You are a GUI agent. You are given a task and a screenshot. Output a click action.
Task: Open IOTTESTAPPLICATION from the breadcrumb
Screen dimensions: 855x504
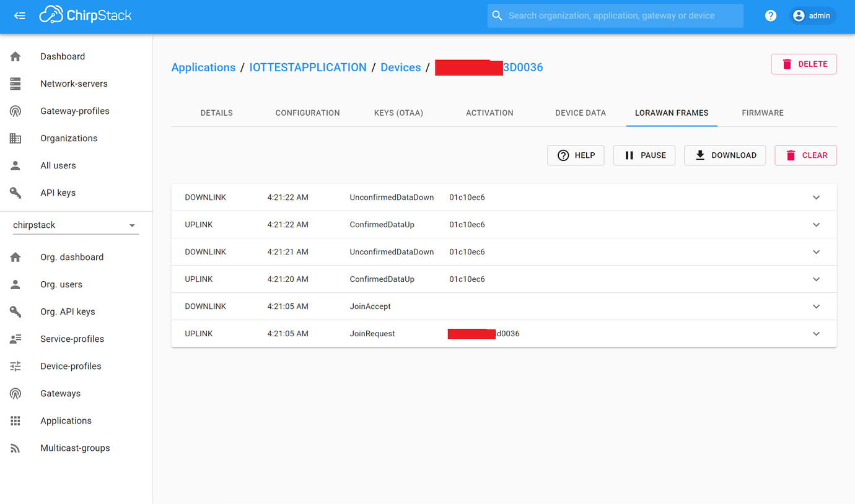click(308, 67)
